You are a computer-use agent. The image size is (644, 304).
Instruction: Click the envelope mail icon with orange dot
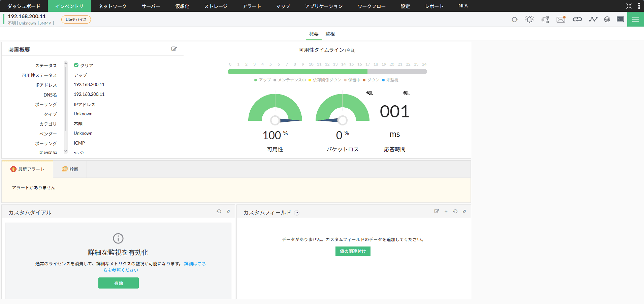coord(561,20)
